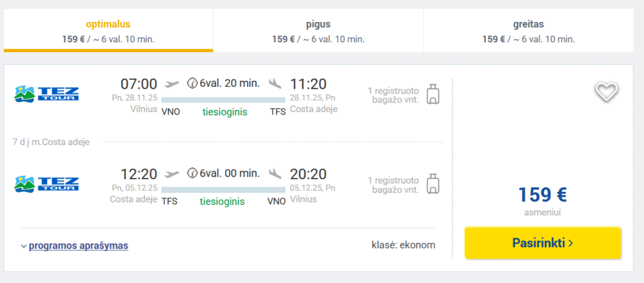The image size is (644, 283).
Task: Switch to the optimalus tab
Action: click(x=108, y=31)
